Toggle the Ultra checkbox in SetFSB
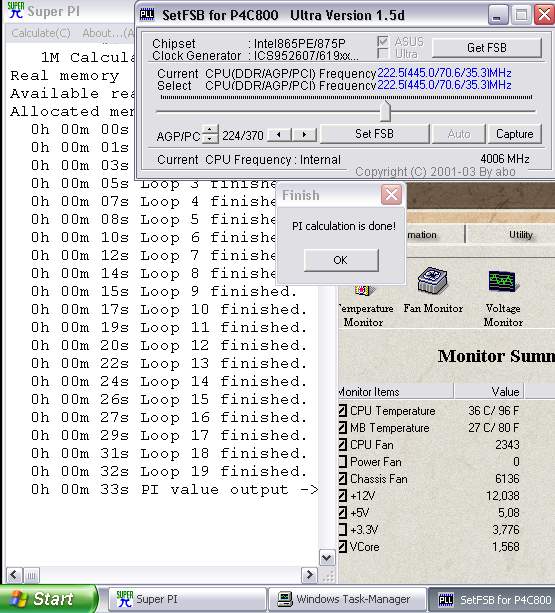This screenshot has width=555, height=613. [383, 53]
